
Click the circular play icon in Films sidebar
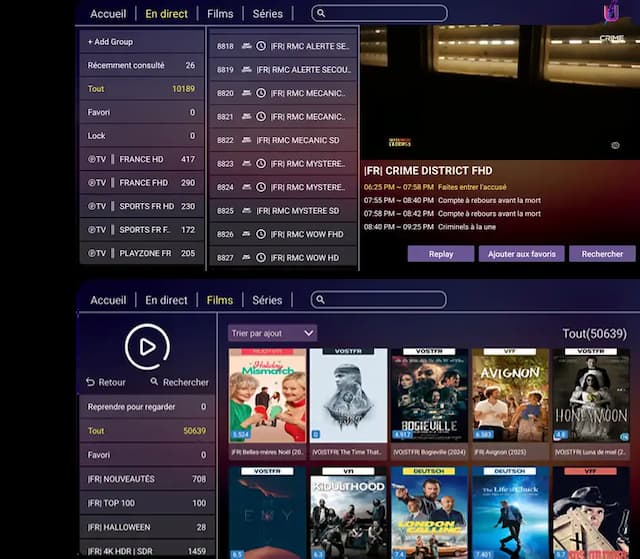147,347
